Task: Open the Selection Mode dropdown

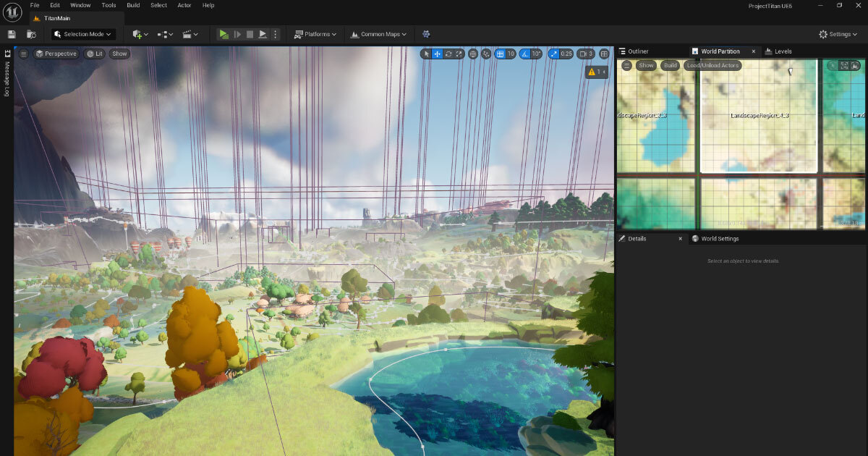Action: (83, 34)
